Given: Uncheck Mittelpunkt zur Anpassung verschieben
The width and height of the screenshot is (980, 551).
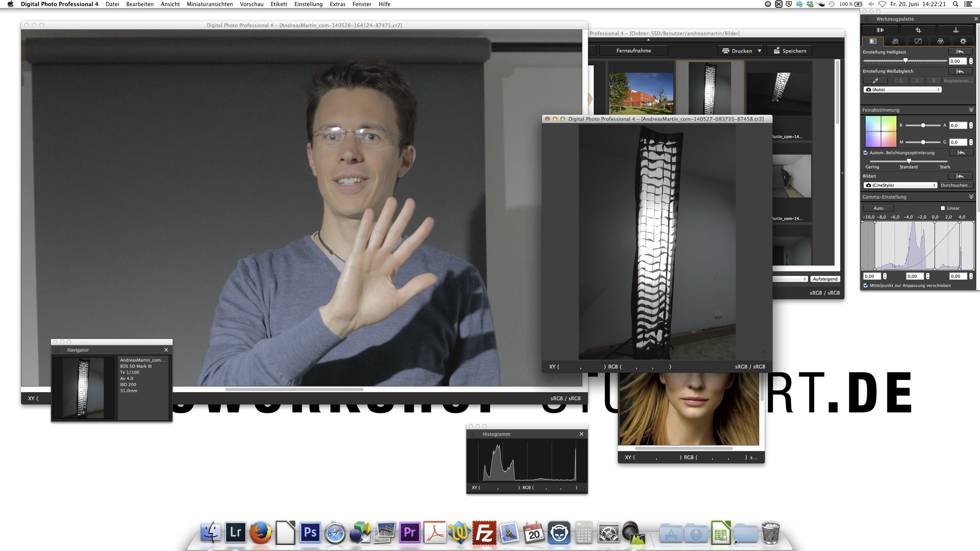Looking at the screenshot, I should pyautogui.click(x=866, y=285).
